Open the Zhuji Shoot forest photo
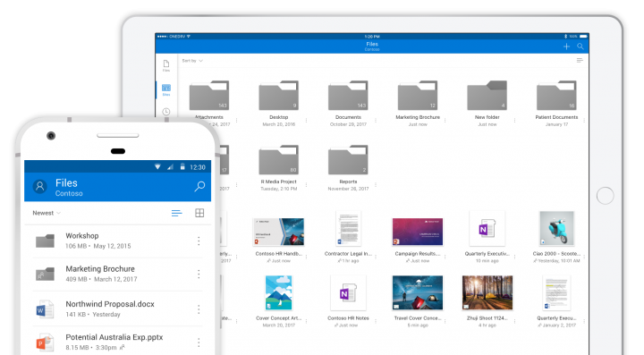Viewport: 644px width, 355px height. tap(487, 292)
